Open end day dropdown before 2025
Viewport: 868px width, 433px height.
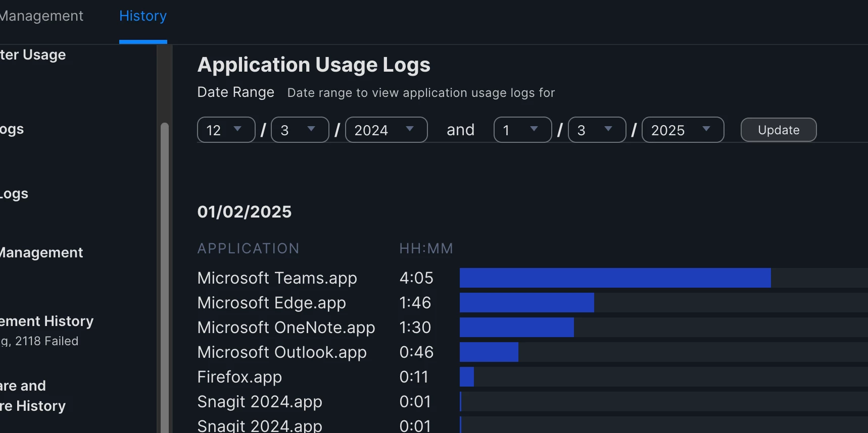[x=597, y=130]
